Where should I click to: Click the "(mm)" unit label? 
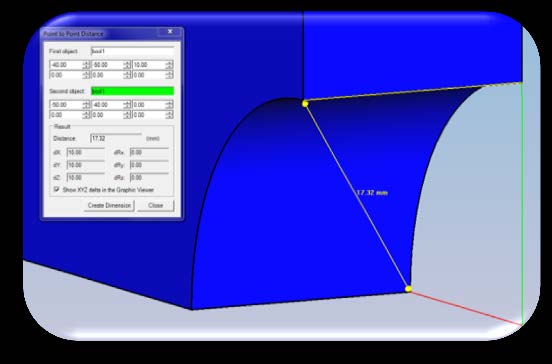point(153,138)
